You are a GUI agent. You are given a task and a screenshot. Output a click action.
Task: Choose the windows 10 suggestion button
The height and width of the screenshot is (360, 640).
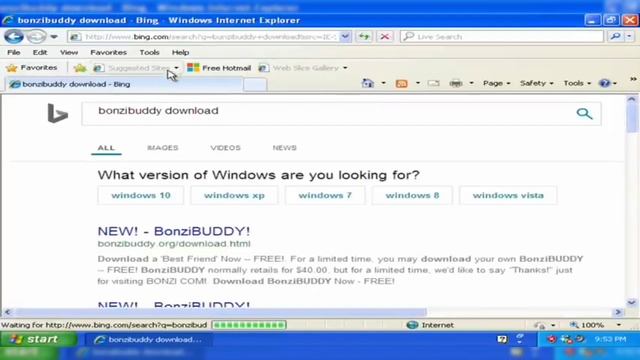(x=141, y=196)
